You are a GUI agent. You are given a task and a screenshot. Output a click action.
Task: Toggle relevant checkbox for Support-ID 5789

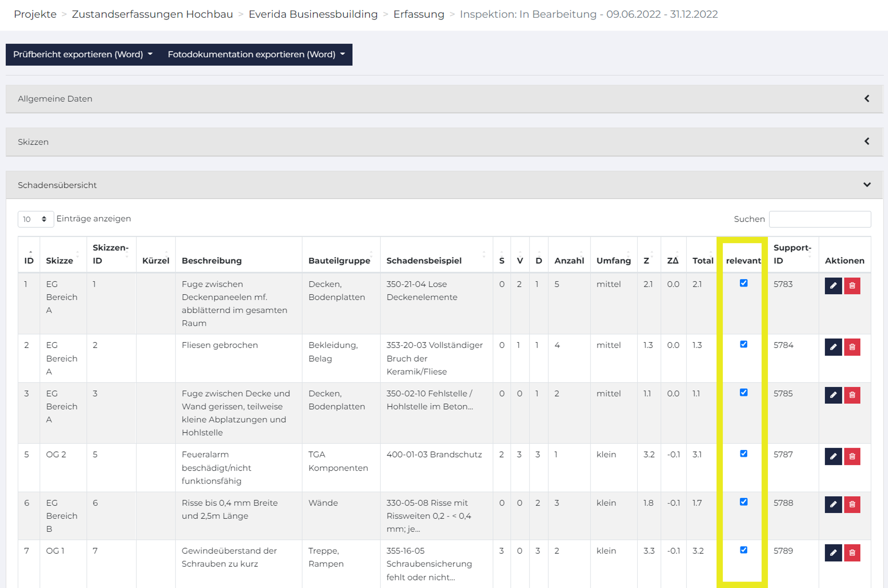point(743,550)
